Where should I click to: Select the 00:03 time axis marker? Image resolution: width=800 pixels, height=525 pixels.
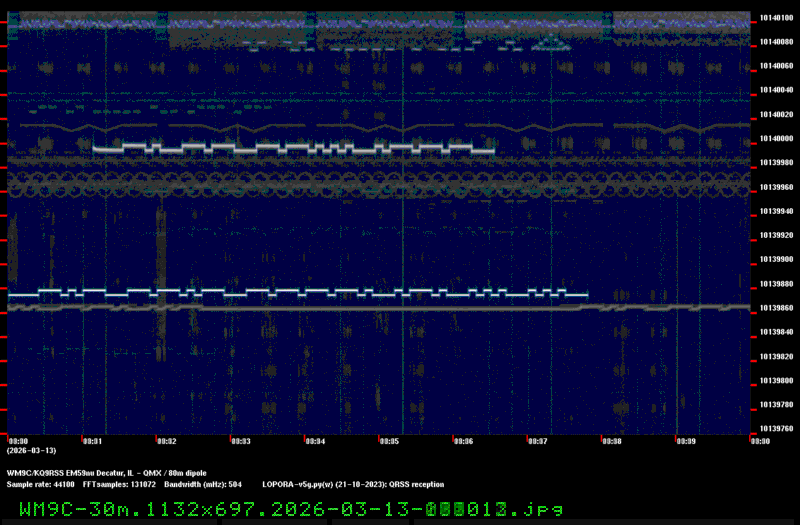pos(241,441)
